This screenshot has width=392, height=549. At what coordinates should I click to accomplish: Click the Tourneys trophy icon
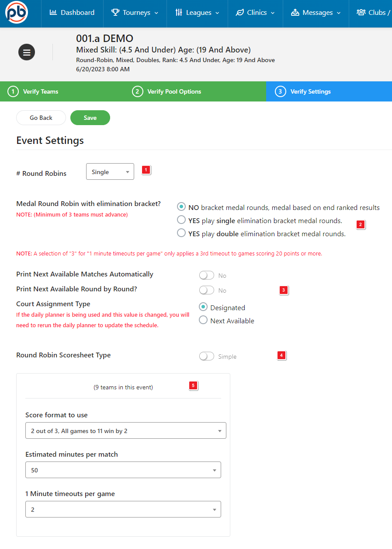coord(115,13)
